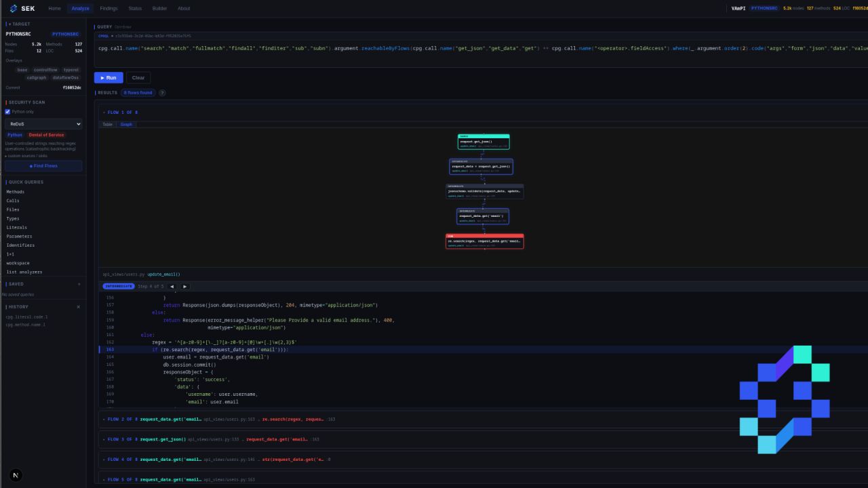Switch to the Graph view tab
Image resolution: width=868 pixels, height=488 pixels.
pos(126,124)
